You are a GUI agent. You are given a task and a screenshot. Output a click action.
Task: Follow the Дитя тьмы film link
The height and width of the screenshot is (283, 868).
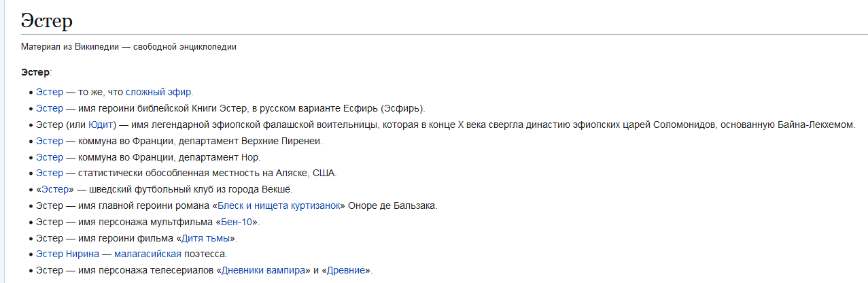coord(207,238)
